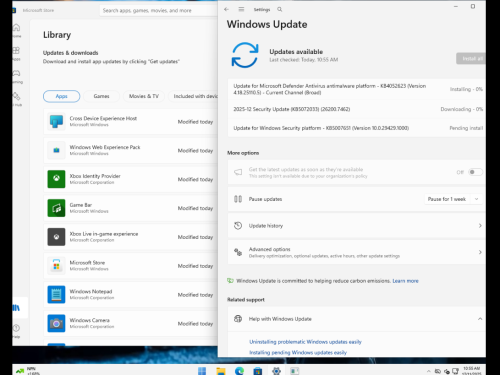
Task: Toggle Get the latest updates switch
Action: tap(475, 172)
